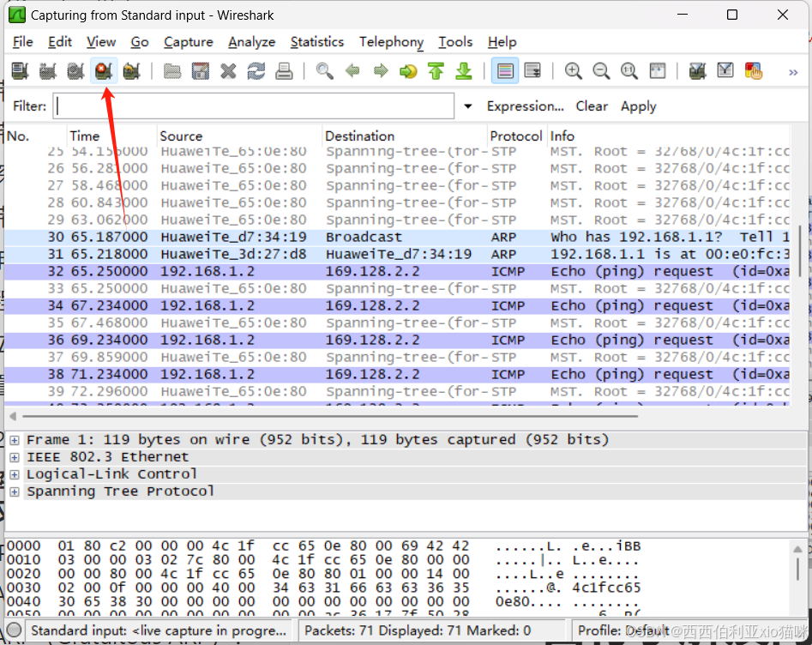Open the Statistics menu

pyautogui.click(x=317, y=42)
